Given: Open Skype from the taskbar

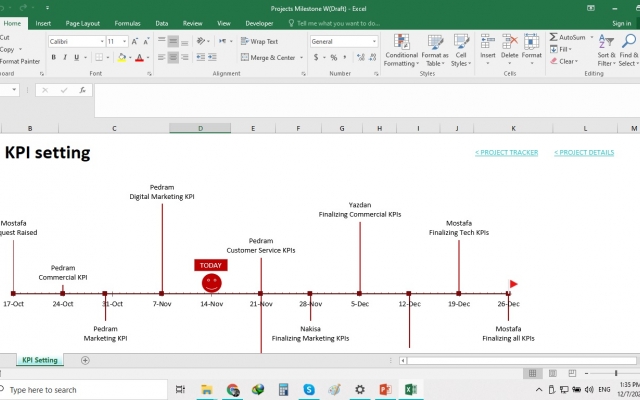Looking at the screenshot, I should 309,389.
